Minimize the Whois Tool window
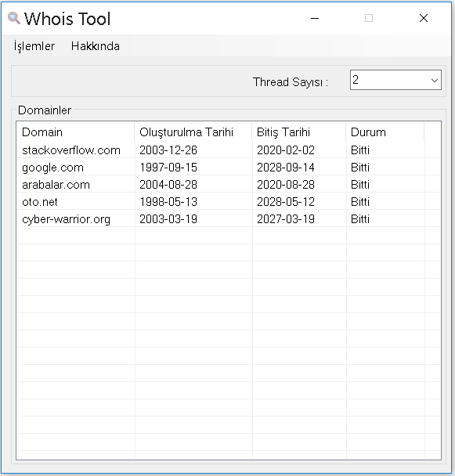Image resolution: width=455 pixels, height=476 pixels. point(315,18)
